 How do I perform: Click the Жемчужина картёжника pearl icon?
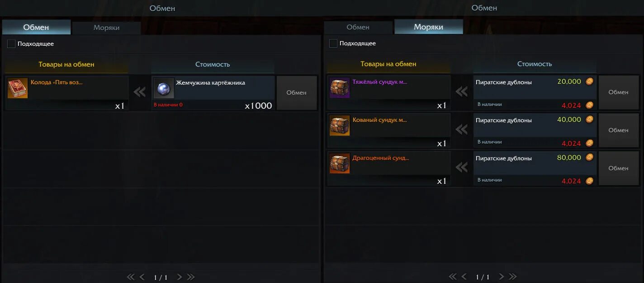point(164,88)
